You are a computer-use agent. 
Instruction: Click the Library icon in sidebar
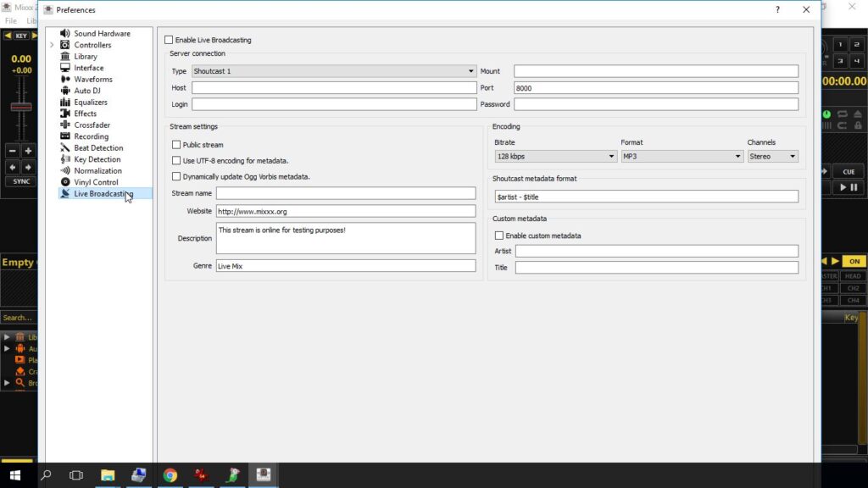(65, 56)
